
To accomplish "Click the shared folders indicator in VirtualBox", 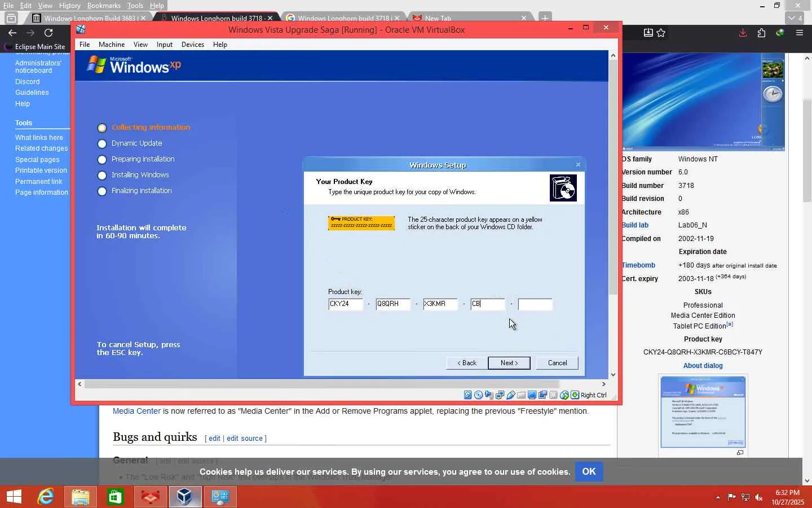I will pyautogui.click(x=521, y=395).
